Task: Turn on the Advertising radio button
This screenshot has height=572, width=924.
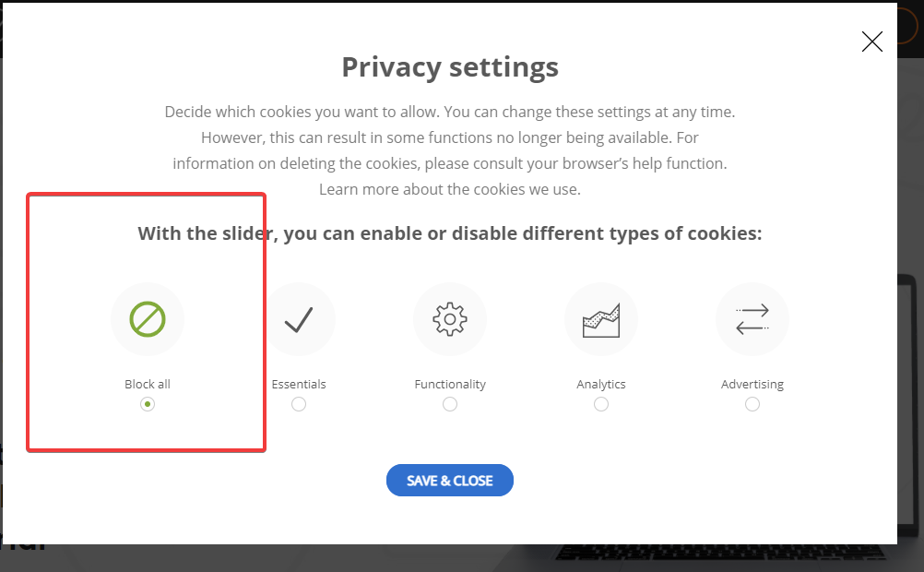Action: tap(752, 404)
